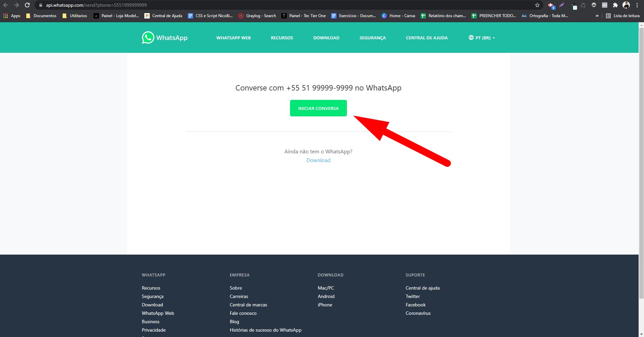Viewport: 644px width, 337px height.
Task: Open the CENTRAL DE AJUDA menu item
Action: [x=427, y=38]
